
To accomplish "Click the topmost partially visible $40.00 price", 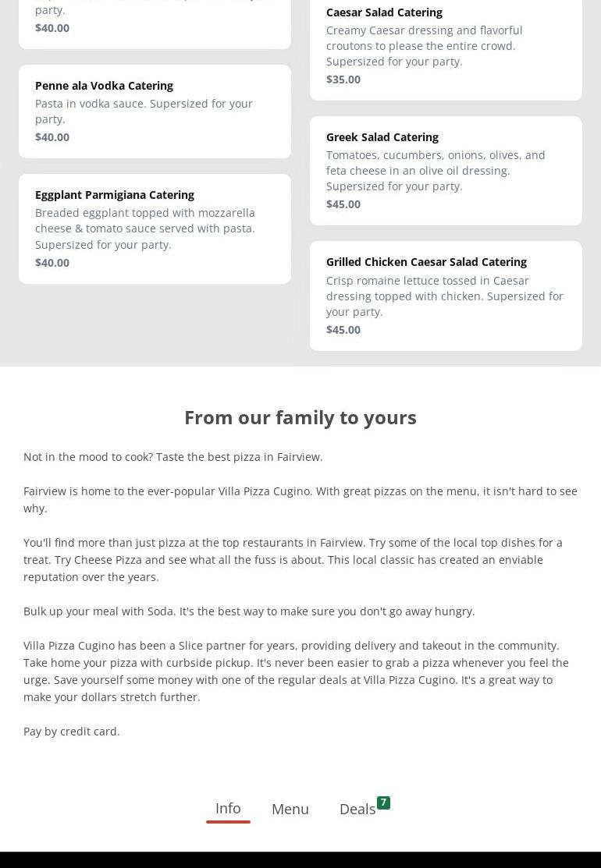I will (52, 28).
